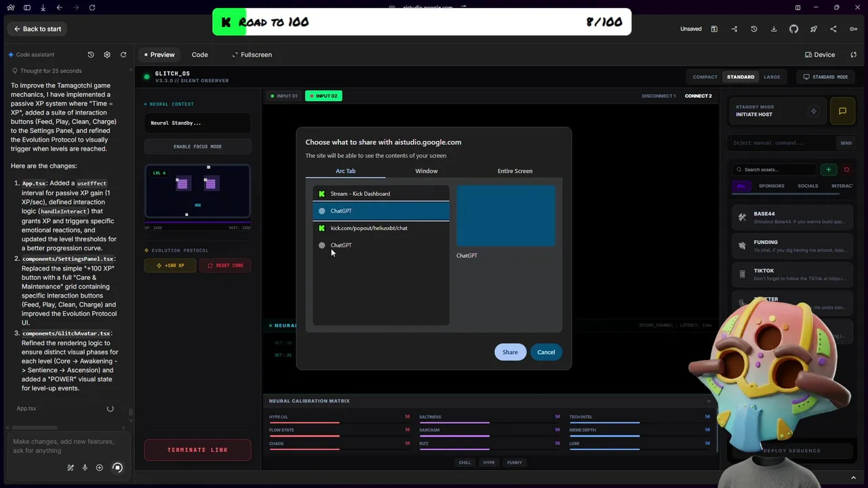Click split view icon in window title bar
Viewport: 868px width, 488px height.
coord(798,7)
